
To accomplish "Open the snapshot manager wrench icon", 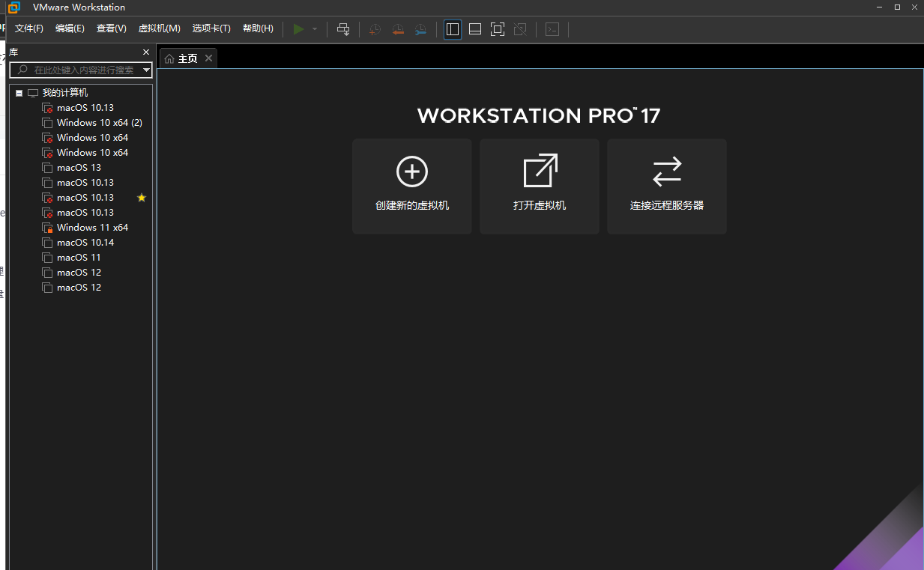I will coord(420,29).
